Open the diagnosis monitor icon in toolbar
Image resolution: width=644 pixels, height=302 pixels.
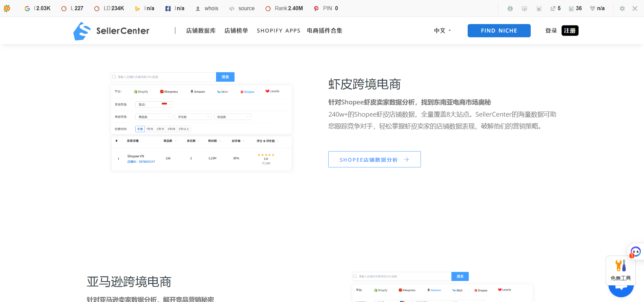tap(524, 8)
